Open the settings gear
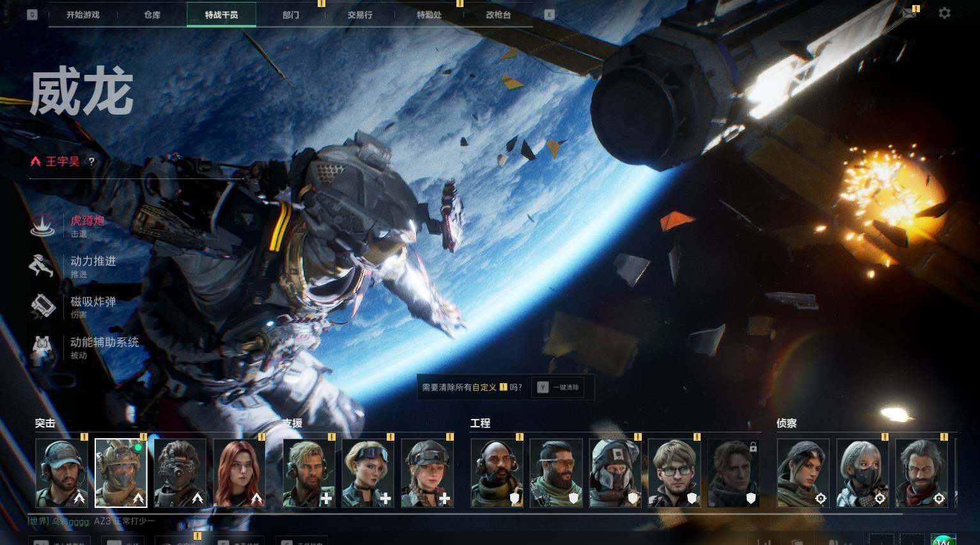Viewport: 980px width, 545px height. (x=944, y=13)
